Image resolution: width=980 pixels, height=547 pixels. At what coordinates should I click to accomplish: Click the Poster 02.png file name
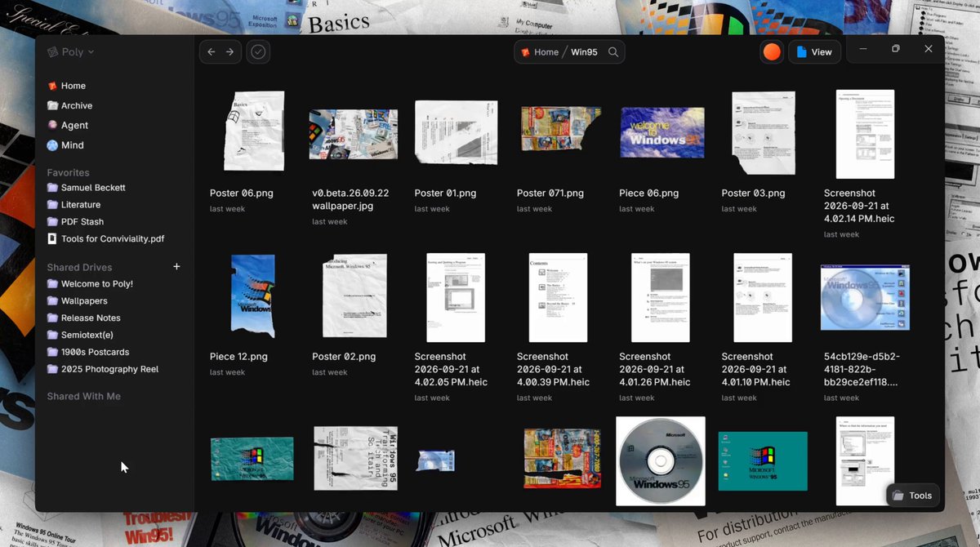(344, 357)
